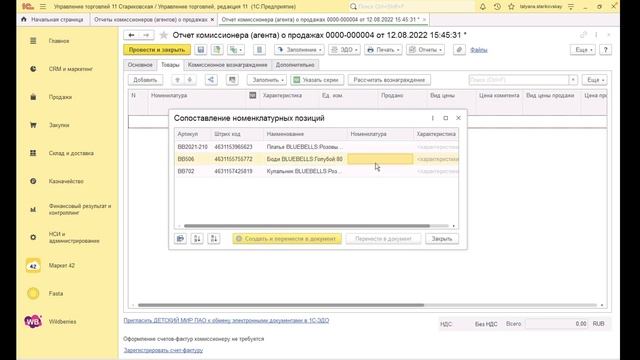
Task: Expand the Заполнение dropdown in main toolbar
Action: [299, 50]
